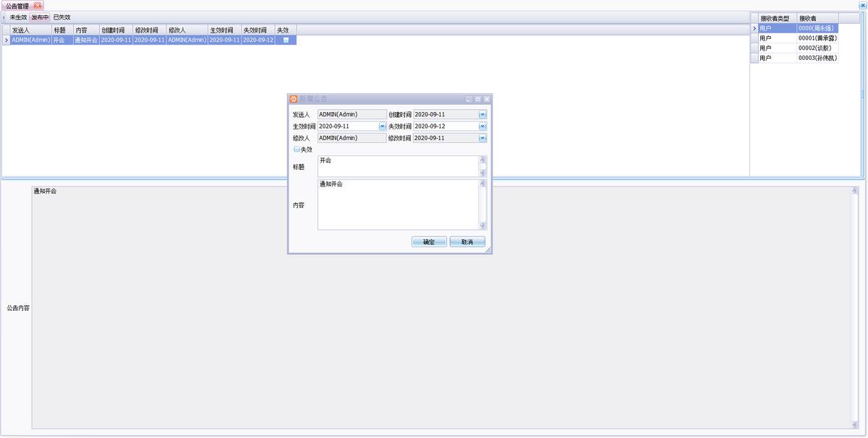Select grid cell with title 开会
This screenshot has width=868, height=438.
point(62,40)
